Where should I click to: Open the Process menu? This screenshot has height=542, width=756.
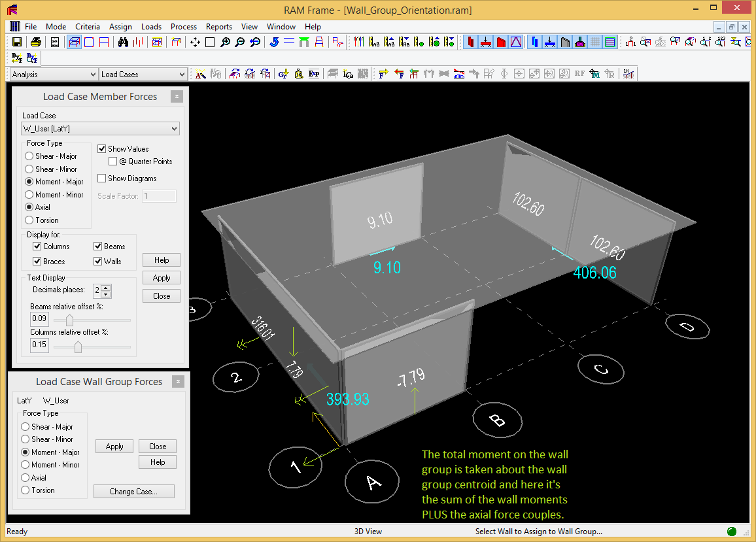click(183, 27)
